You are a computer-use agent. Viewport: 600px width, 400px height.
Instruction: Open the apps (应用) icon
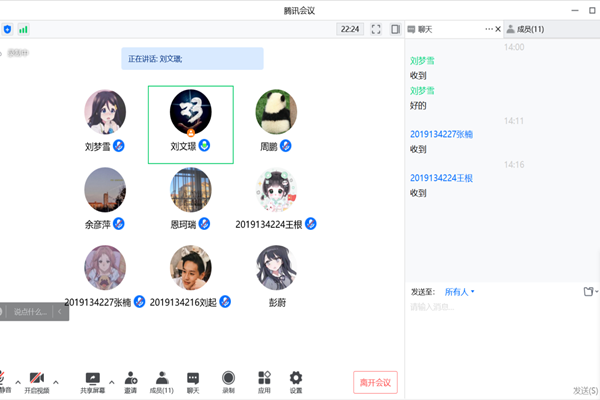pyautogui.click(x=264, y=380)
